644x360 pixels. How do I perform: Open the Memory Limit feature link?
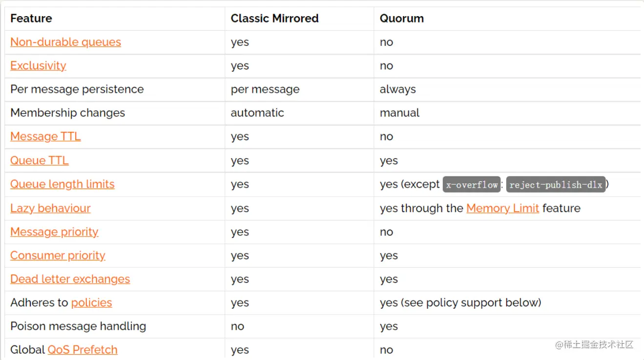click(502, 208)
